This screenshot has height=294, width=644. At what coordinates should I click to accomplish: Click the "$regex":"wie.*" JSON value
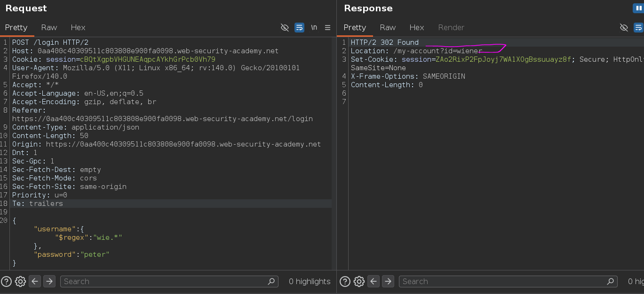pyautogui.click(x=88, y=237)
